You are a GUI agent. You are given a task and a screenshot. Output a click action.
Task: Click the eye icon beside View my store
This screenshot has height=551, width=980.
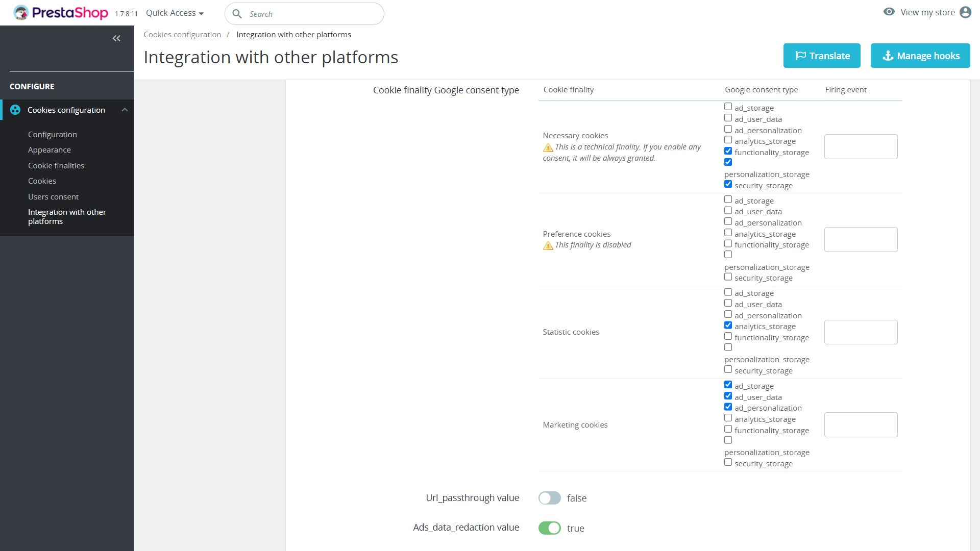click(x=889, y=12)
